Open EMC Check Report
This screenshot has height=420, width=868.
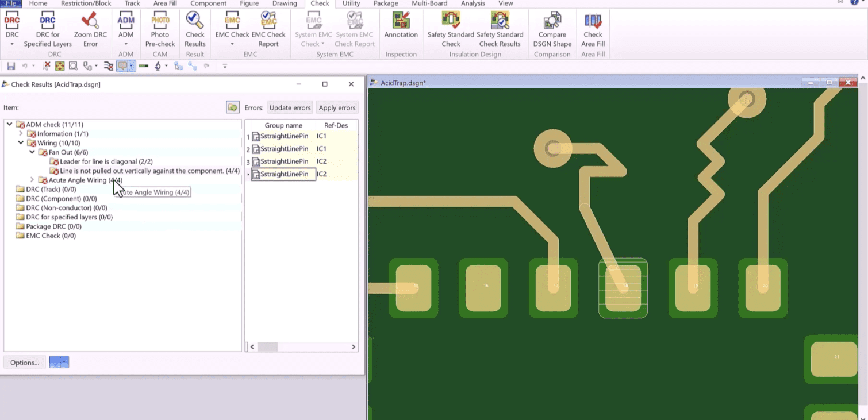point(268,30)
